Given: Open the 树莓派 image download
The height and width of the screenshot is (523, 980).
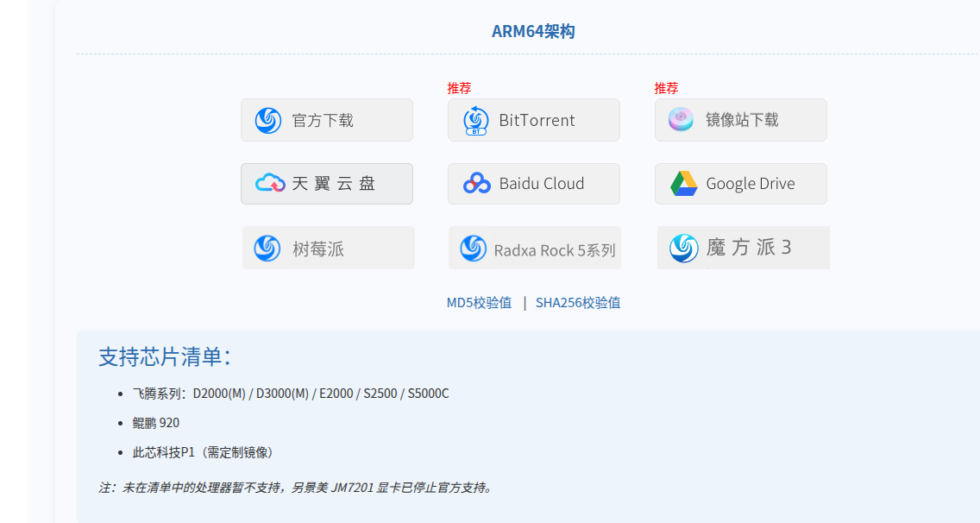Looking at the screenshot, I should click(x=329, y=248).
